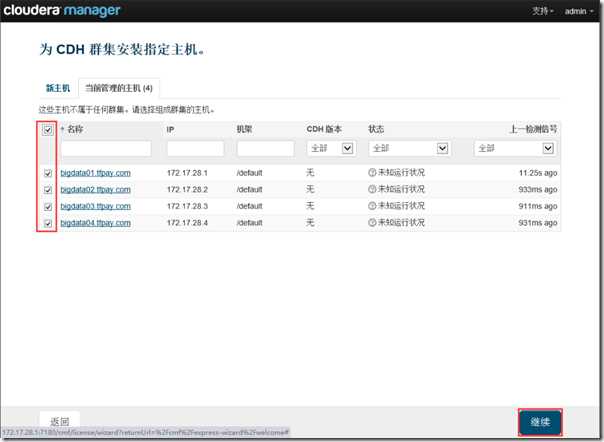Click 933ms ago heartbeat value
604x442 pixels.
538,190
